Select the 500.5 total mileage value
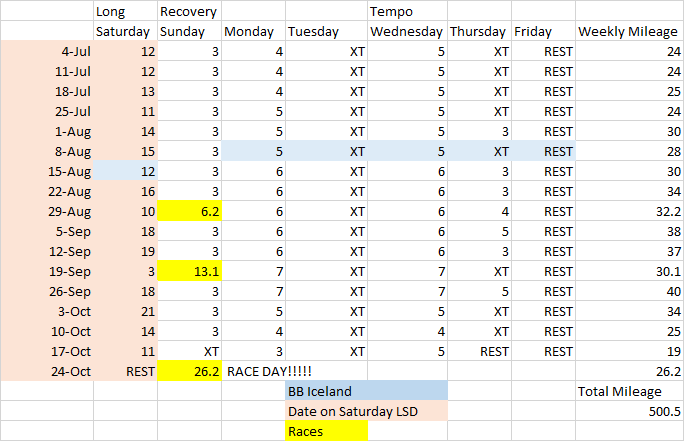This screenshot has width=684, height=441. [x=629, y=411]
